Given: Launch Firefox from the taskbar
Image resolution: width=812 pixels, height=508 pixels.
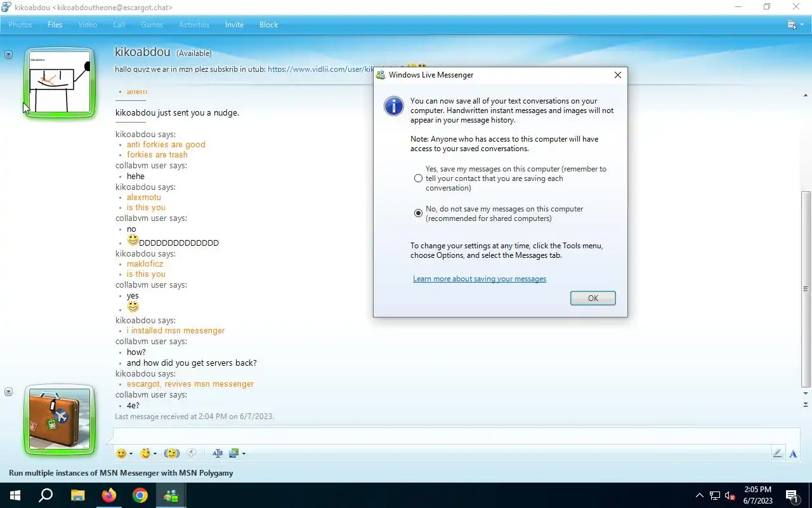Looking at the screenshot, I should (109, 495).
